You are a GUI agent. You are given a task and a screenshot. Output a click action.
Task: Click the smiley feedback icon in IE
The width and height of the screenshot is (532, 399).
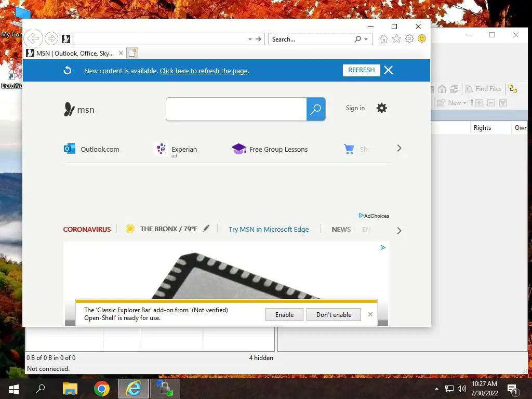[422, 38]
